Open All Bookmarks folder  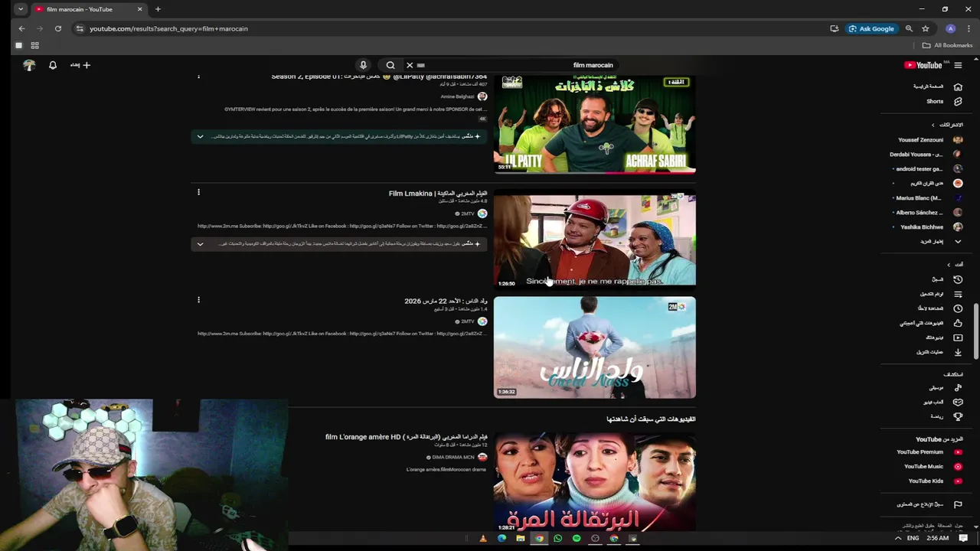coord(947,45)
